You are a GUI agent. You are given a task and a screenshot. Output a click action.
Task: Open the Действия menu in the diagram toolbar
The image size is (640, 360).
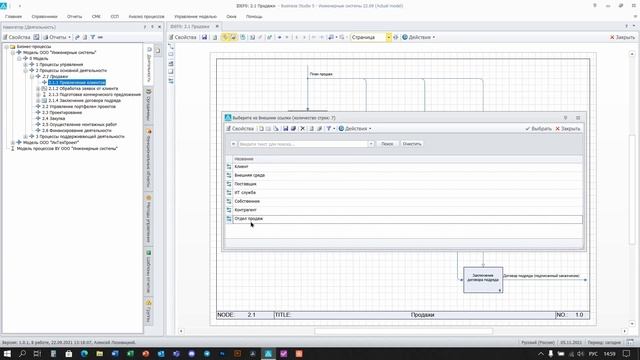(x=418, y=37)
